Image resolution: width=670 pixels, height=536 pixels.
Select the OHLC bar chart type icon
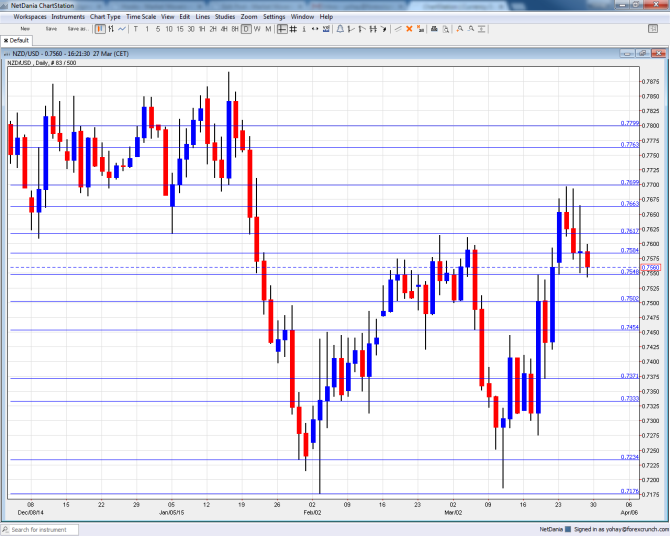coord(111,29)
